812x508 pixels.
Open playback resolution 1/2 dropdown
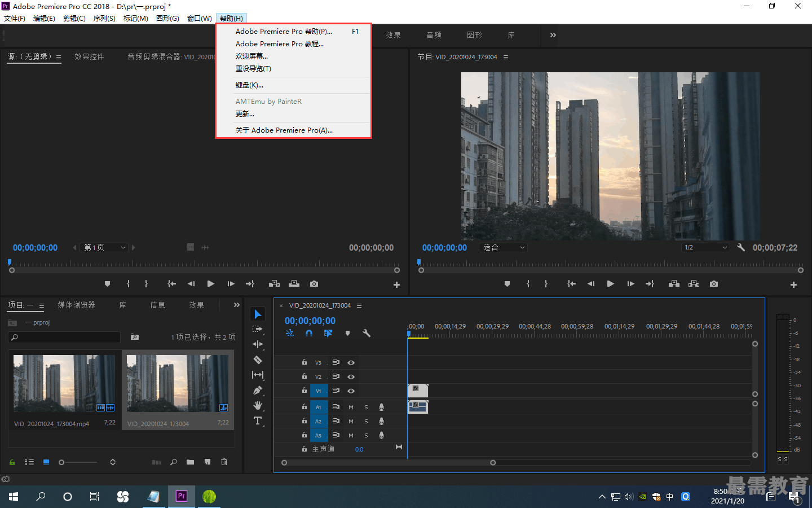pos(705,247)
